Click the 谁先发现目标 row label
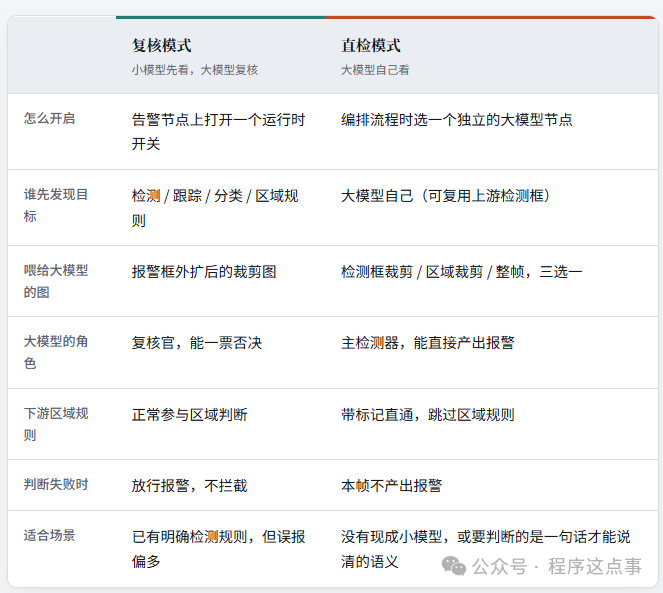The height and width of the screenshot is (593, 663). pos(56,205)
